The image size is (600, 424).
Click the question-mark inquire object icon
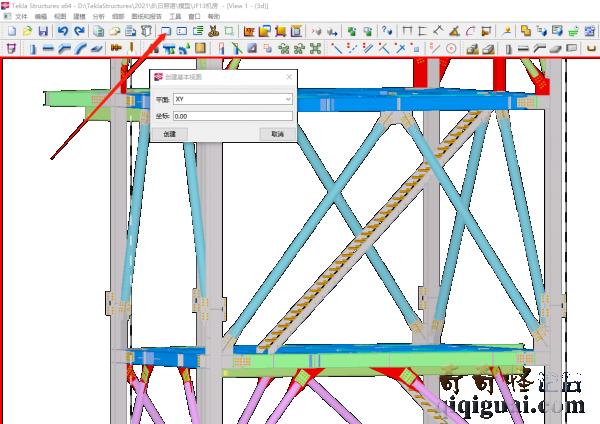(387, 31)
